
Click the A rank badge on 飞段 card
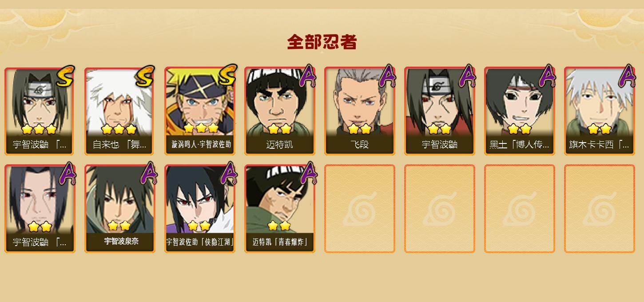point(386,76)
